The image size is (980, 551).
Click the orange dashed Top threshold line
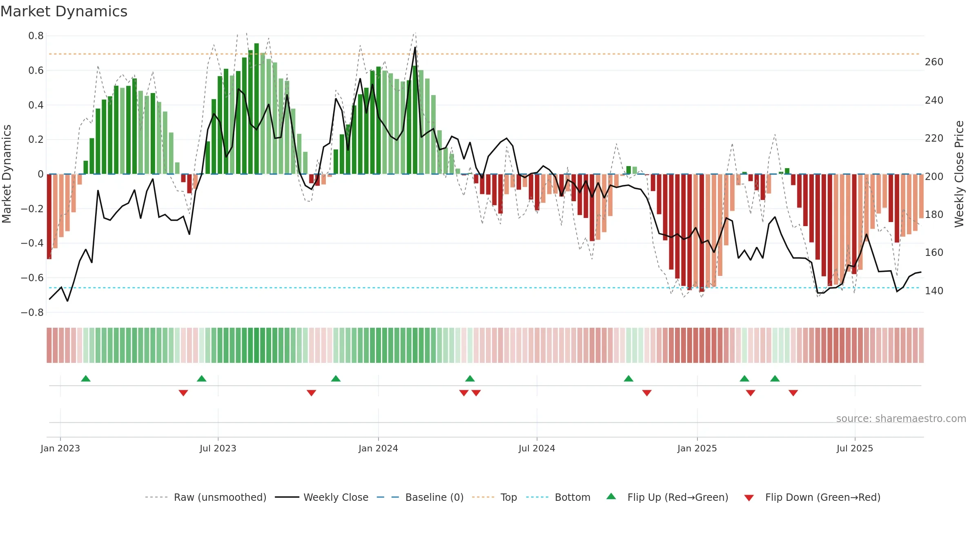click(x=484, y=54)
